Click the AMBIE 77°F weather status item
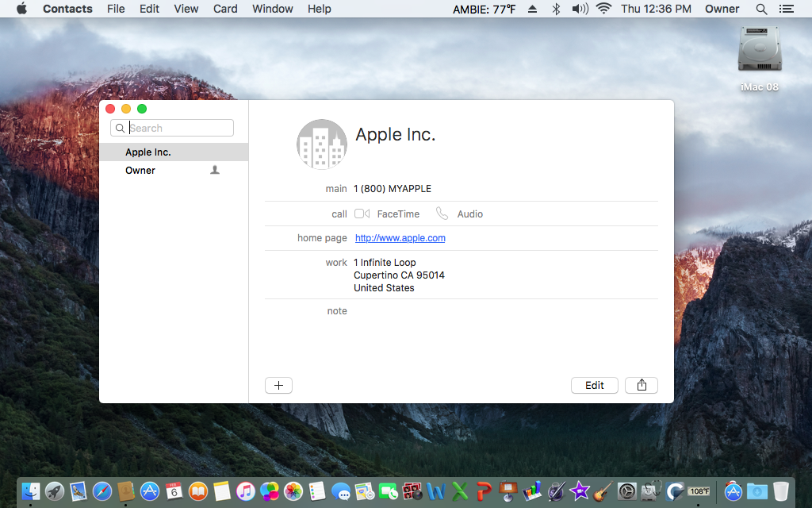Viewport: 812px width, 508px height. point(485,9)
